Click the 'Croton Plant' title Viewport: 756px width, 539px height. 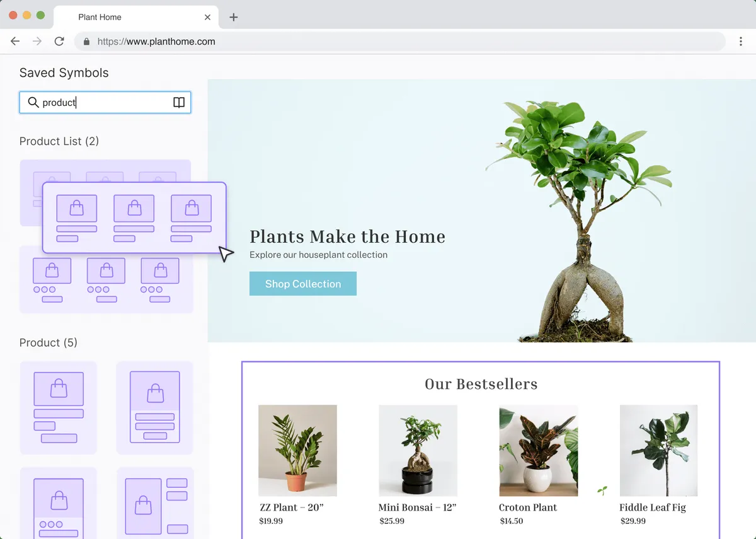click(528, 507)
